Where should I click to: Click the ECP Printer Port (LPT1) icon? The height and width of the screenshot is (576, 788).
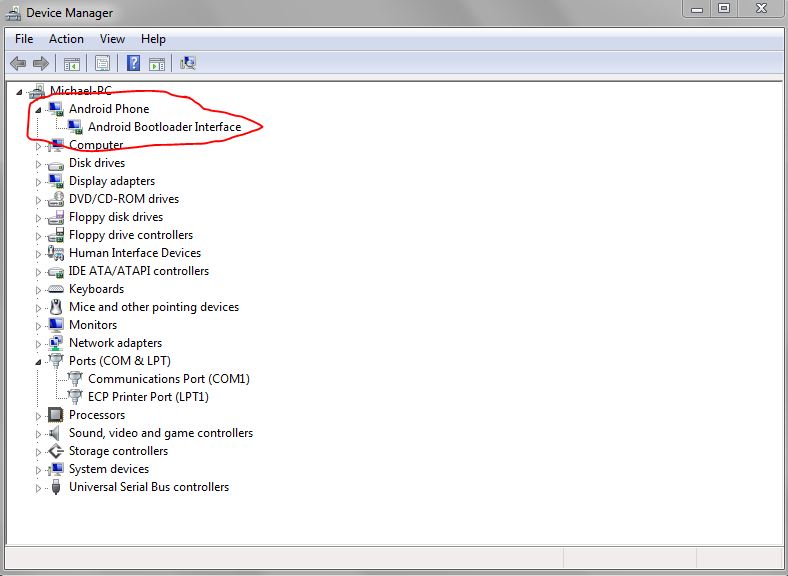tap(75, 397)
